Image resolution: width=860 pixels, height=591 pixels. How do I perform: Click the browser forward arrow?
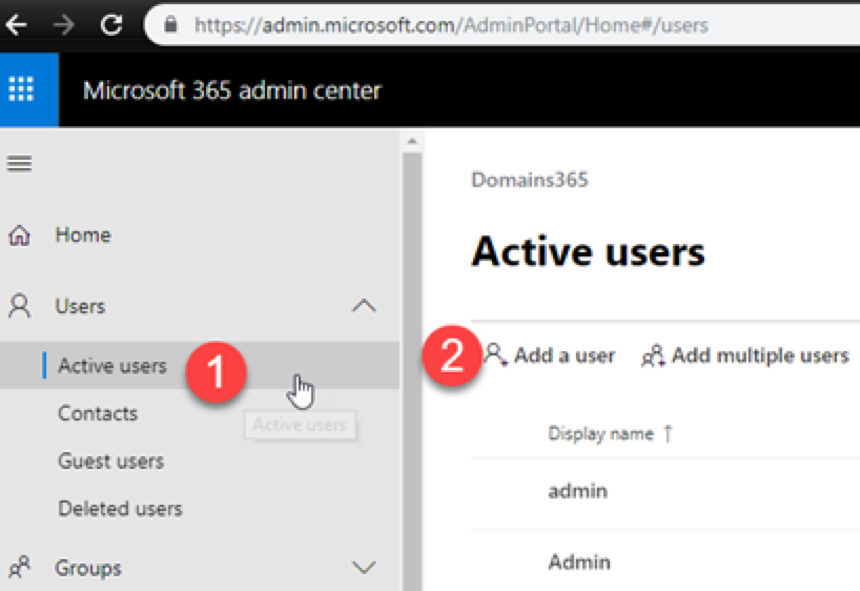pyautogui.click(x=64, y=25)
